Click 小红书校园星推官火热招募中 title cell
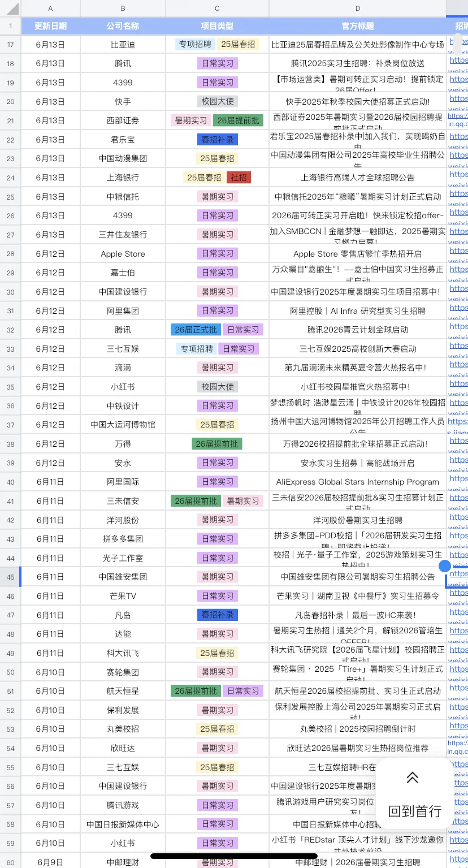 pos(358,387)
